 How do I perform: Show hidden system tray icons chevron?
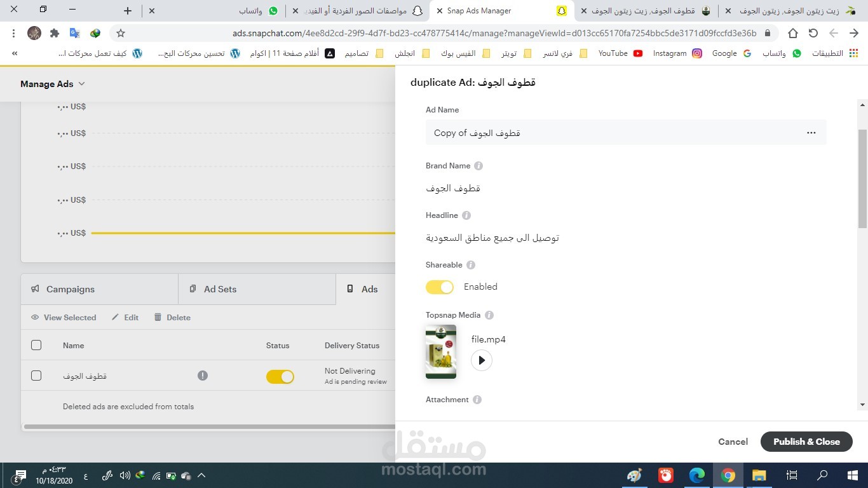[x=201, y=475]
